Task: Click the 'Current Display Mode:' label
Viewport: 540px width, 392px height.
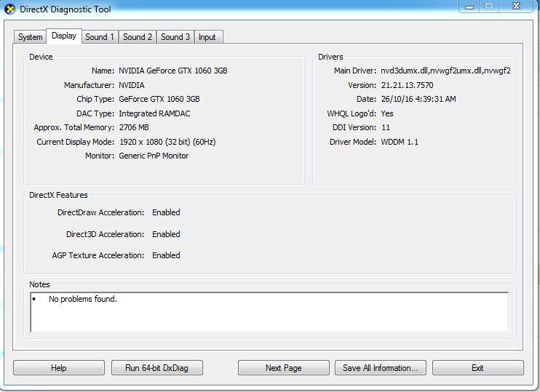Action: point(76,142)
